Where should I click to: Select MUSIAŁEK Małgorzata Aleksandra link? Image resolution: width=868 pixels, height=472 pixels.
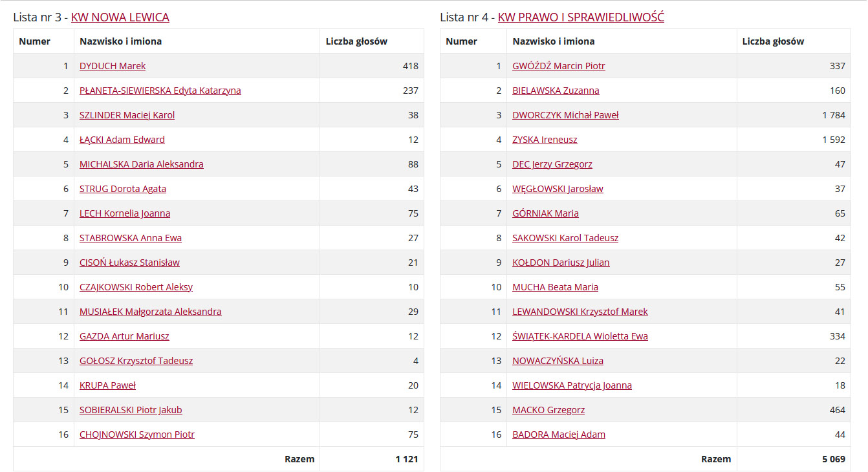(x=150, y=312)
